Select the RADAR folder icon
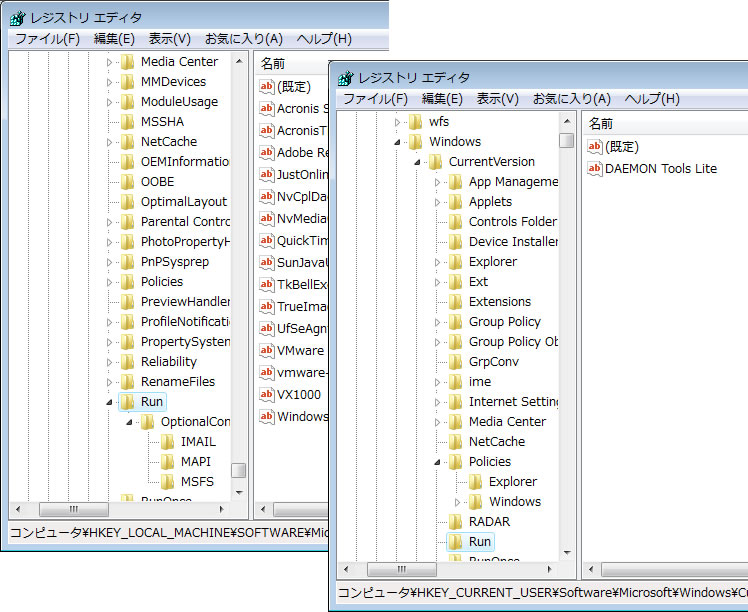Image resolution: width=748 pixels, height=612 pixels. point(455,522)
